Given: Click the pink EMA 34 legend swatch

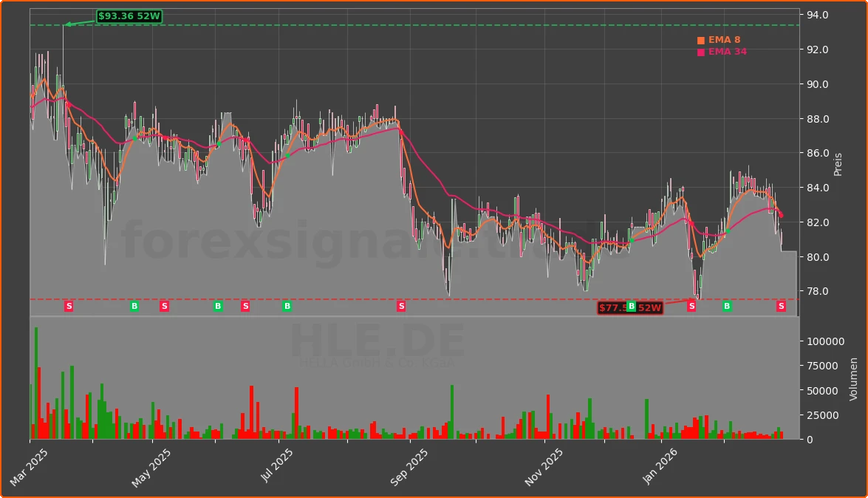Looking at the screenshot, I should click(x=700, y=52).
